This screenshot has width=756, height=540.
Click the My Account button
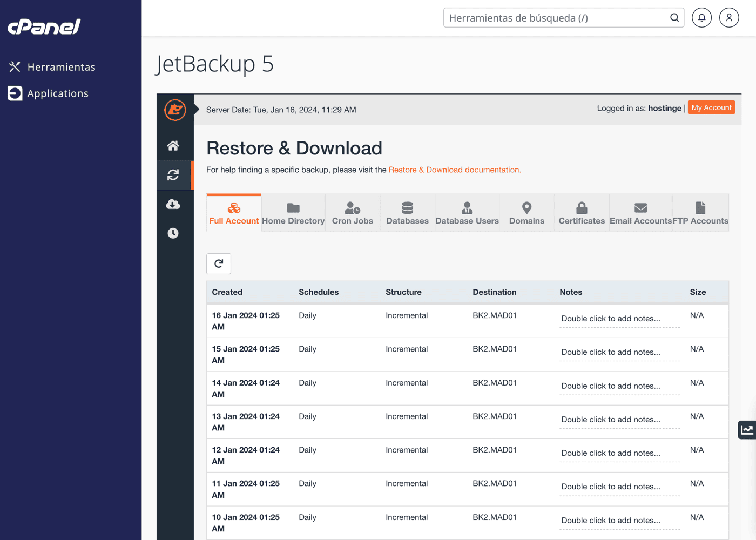click(x=711, y=107)
